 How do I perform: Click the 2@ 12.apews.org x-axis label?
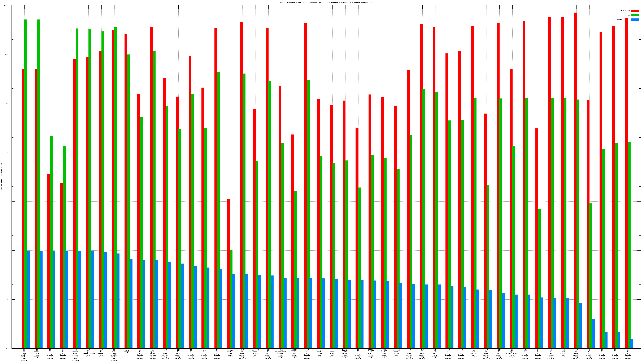101,353
